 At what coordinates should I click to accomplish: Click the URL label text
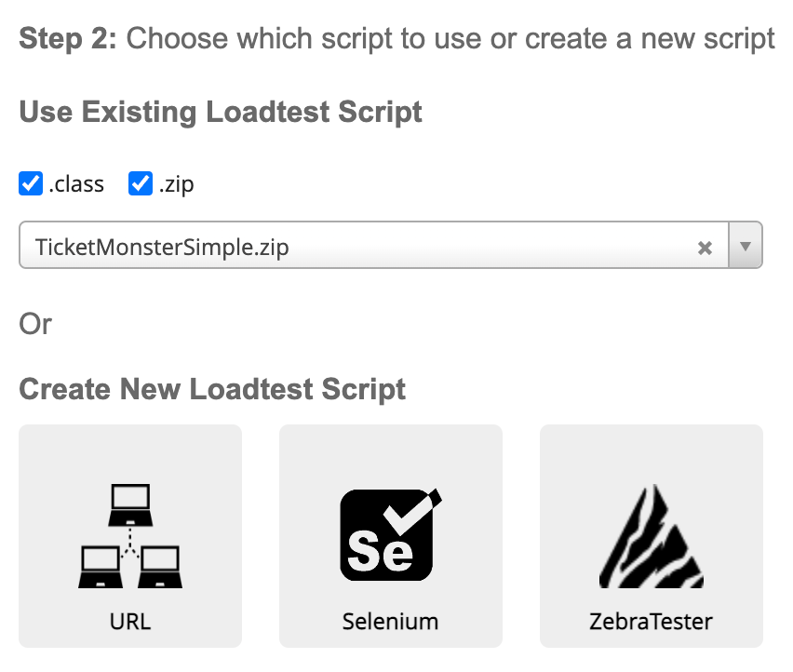pyautogui.click(x=130, y=622)
